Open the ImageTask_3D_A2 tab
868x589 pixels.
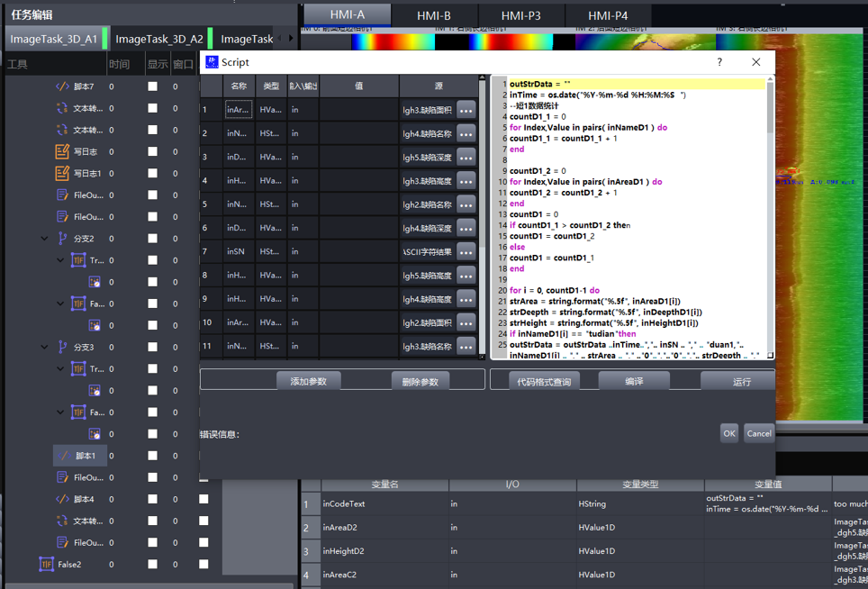158,39
